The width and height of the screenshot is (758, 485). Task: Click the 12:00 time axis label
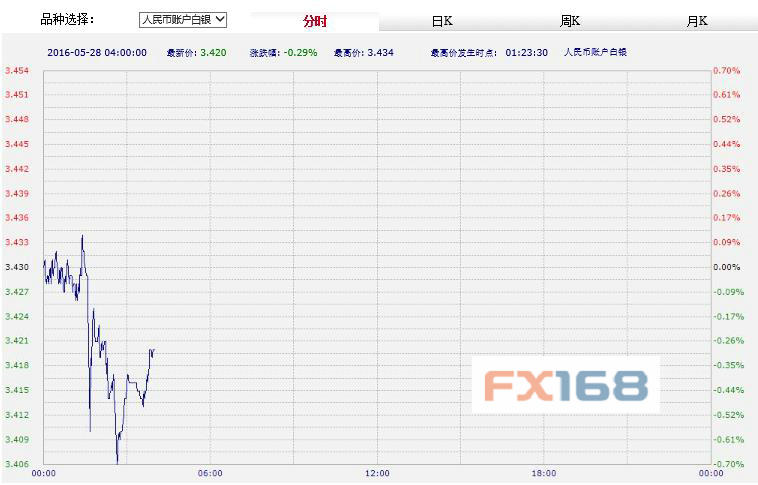tap(377, 473)
